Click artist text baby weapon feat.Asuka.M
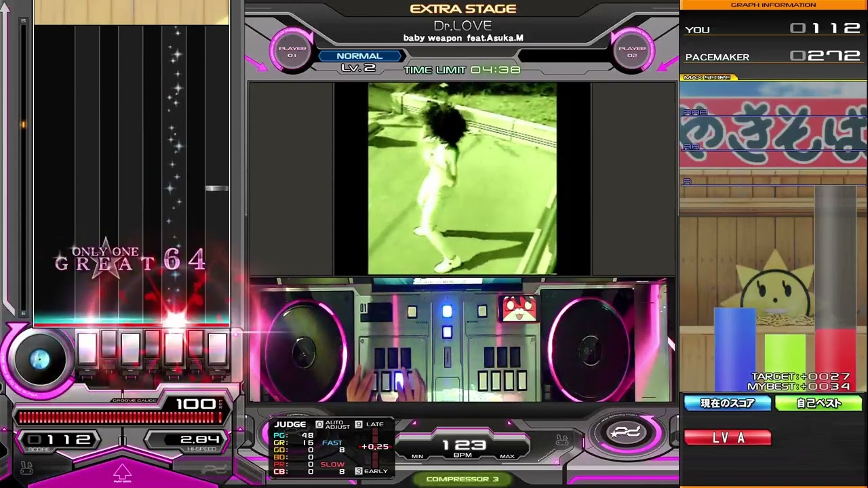The height and width of the screenshot is (488, 868). (x=463, y=39)
